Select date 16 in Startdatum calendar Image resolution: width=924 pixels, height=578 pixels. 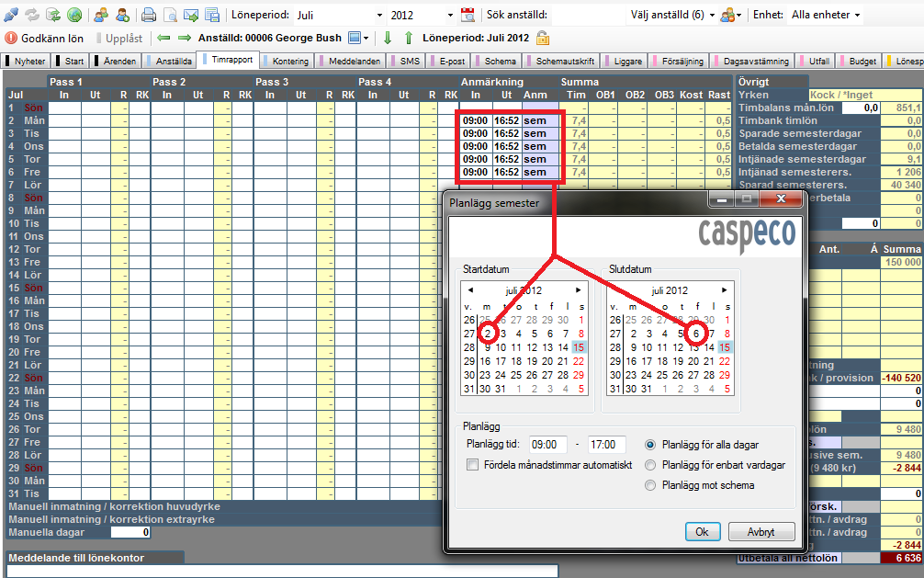(x=485, y=361)
